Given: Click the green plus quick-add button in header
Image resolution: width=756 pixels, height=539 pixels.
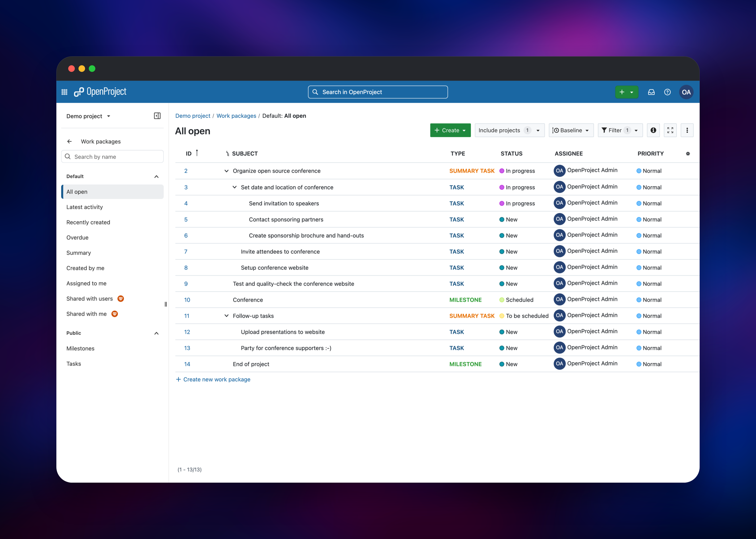Looking at the screenshot, I should click(x=627, y=92).
